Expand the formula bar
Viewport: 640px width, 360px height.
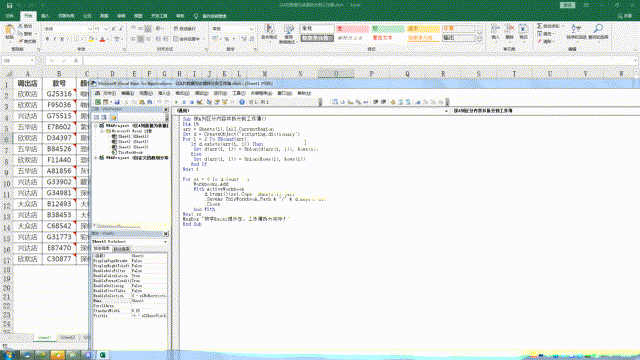point(636,60)
